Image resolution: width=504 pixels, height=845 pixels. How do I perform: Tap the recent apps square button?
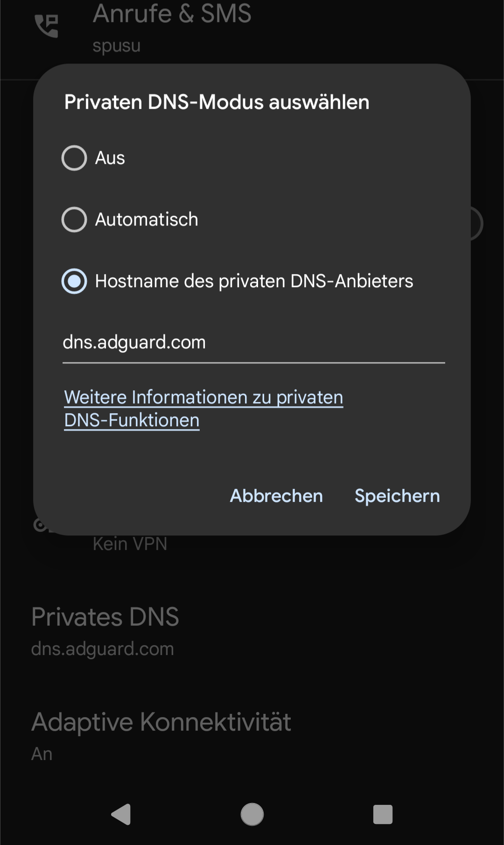click(x=383, y=815)
